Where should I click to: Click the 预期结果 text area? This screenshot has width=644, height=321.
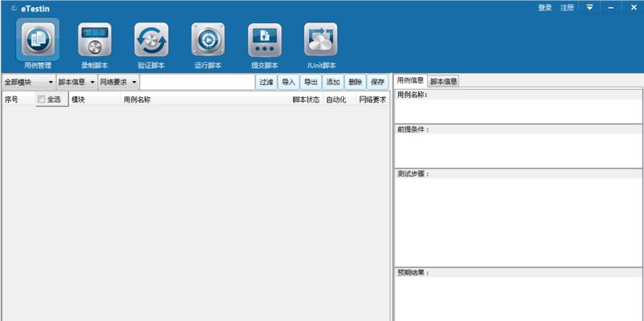(518, 299)
